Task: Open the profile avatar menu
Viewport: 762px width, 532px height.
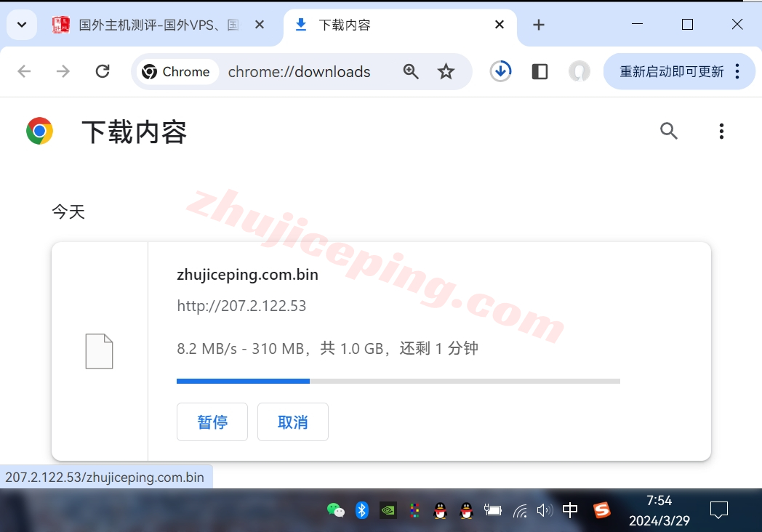Action: pyautogui.click(x=579, y=71)
